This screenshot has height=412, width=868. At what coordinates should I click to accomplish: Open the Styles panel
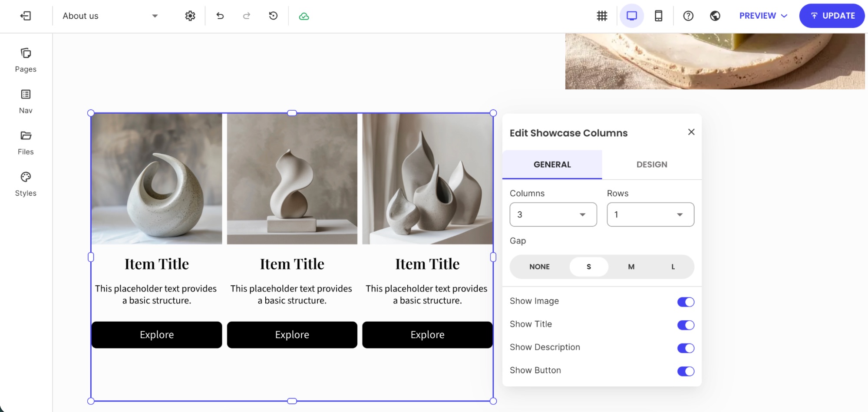pos(26,184)
